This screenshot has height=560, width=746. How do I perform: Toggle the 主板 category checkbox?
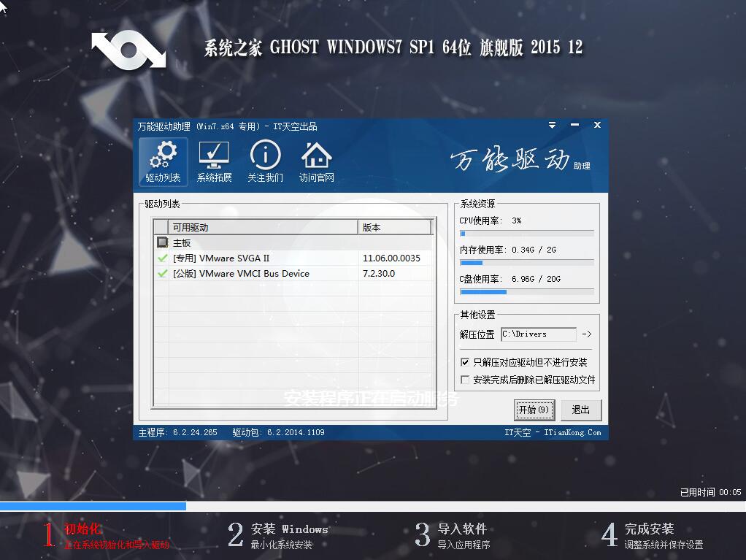point(162,242)
